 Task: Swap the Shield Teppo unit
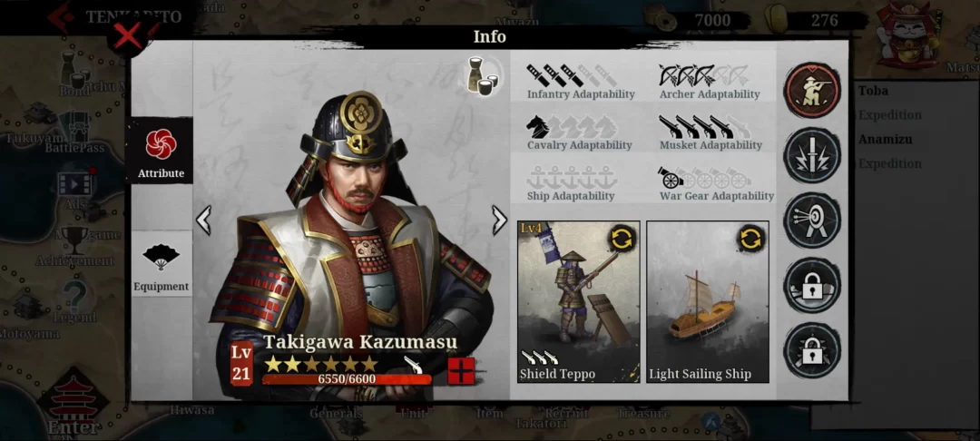pos(622,238)
